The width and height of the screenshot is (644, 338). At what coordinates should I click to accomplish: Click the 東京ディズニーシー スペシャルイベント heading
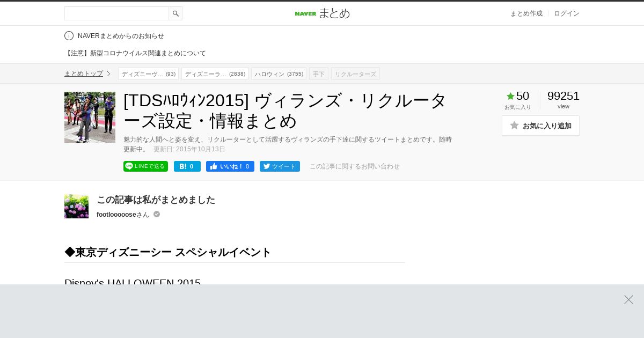click(x=168, y=252)
